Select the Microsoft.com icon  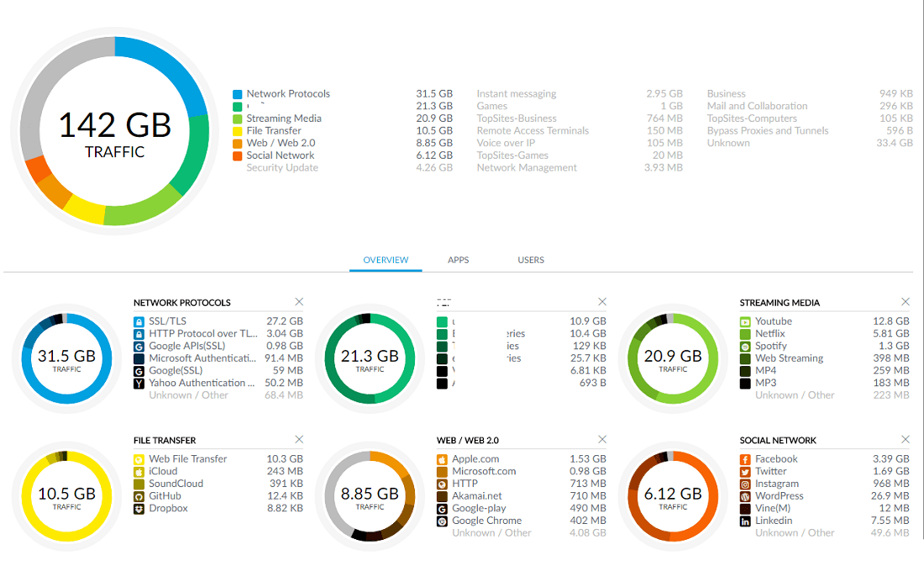[x=442, y=472]
